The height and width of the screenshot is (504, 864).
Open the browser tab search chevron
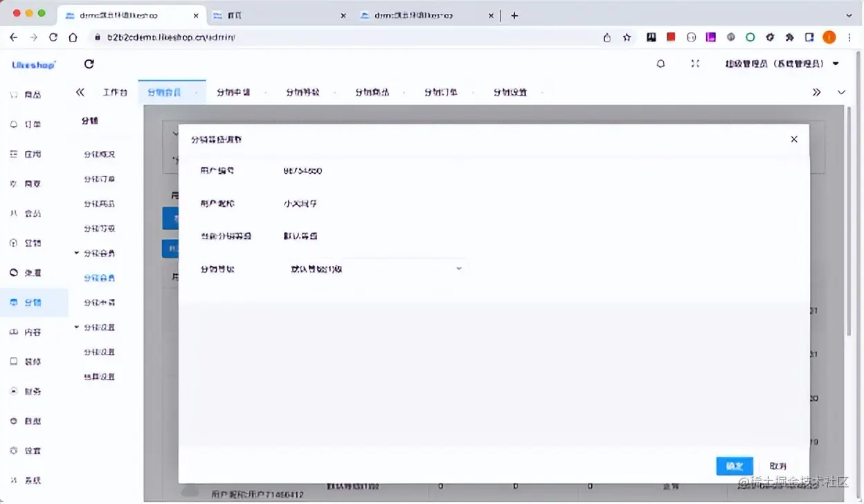(x=849, y=15)
